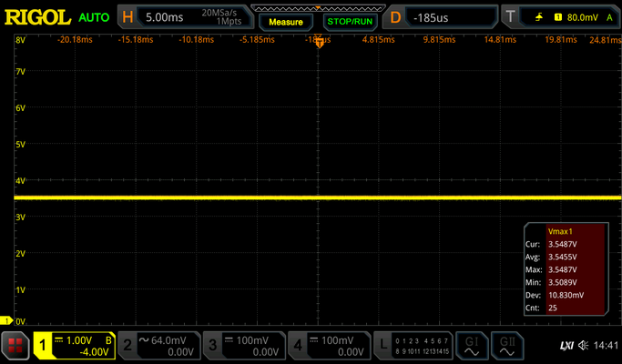Click the channel 2 AC coupling icon
Viewport: 622px width, 364px height.
[144, 339]
